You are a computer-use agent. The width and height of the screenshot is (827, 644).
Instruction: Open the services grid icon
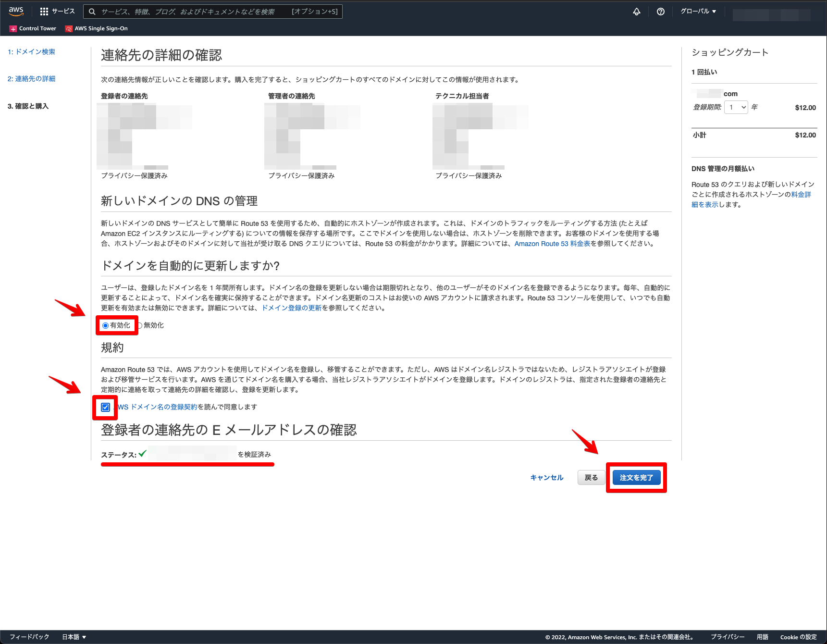[44, 12]
